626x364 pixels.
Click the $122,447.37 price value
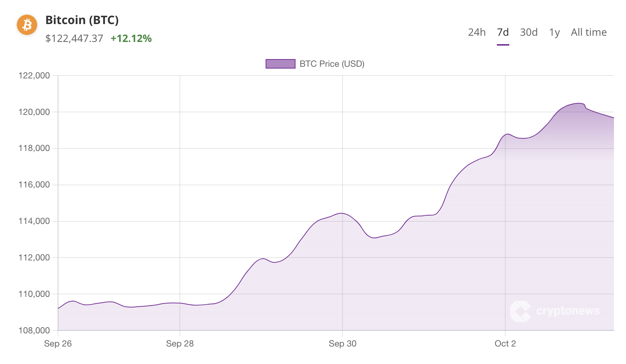pyautogui.click(x=74, y=38)
